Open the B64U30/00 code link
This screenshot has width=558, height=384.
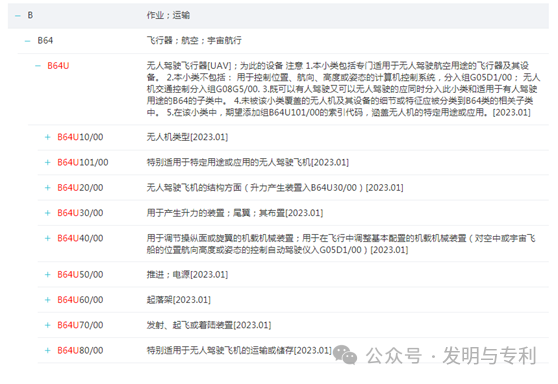click(80, 213)
